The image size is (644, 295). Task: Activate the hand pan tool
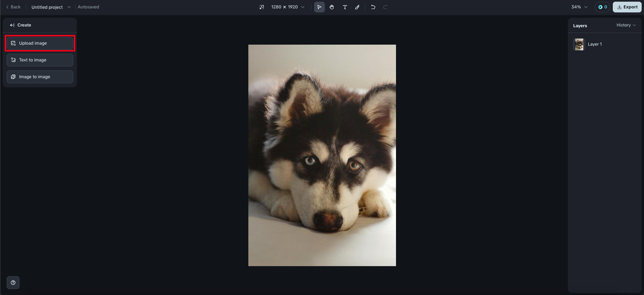(332, 7)
